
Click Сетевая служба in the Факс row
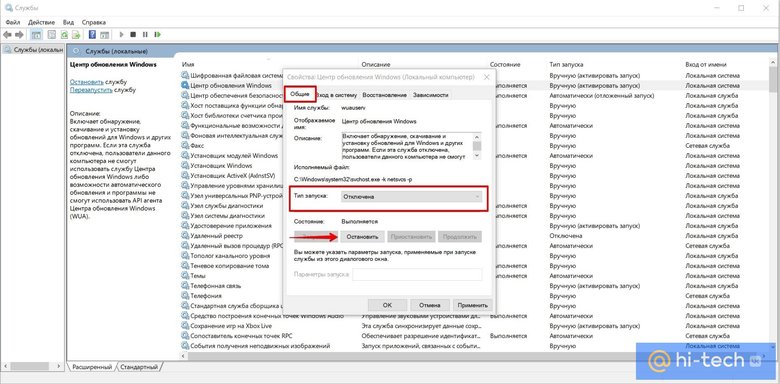(x=707, y=146)
